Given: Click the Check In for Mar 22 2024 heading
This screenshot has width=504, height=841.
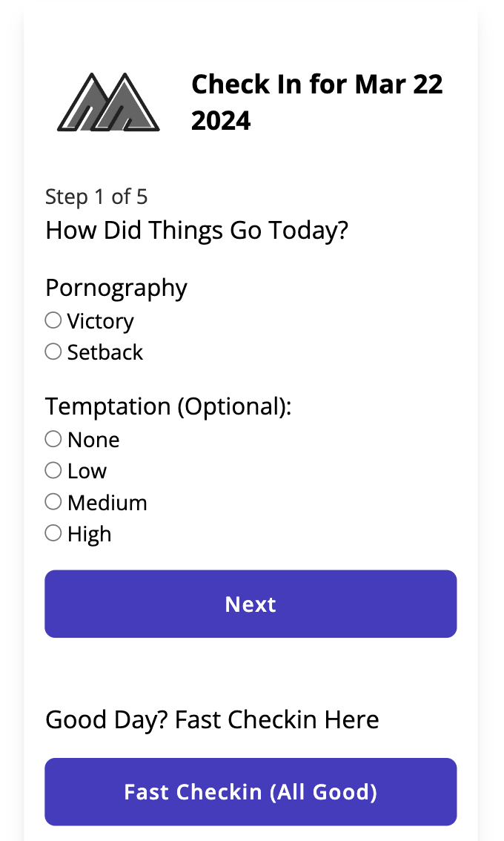Looking at the screenshot, I should click(x=317, y=102).
